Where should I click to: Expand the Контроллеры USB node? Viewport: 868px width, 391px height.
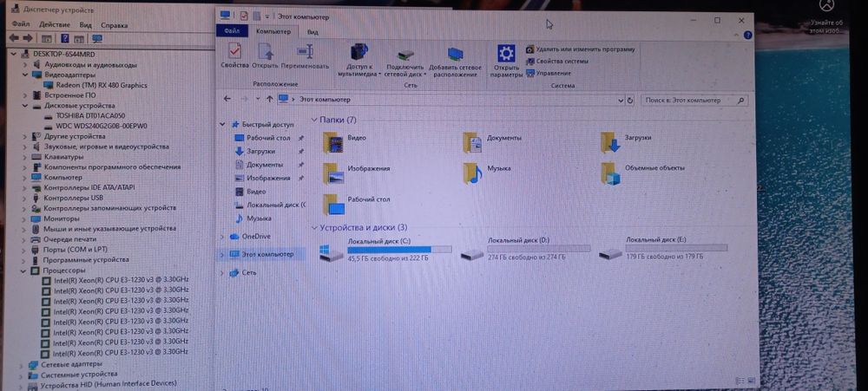click(x=25, y=198)
